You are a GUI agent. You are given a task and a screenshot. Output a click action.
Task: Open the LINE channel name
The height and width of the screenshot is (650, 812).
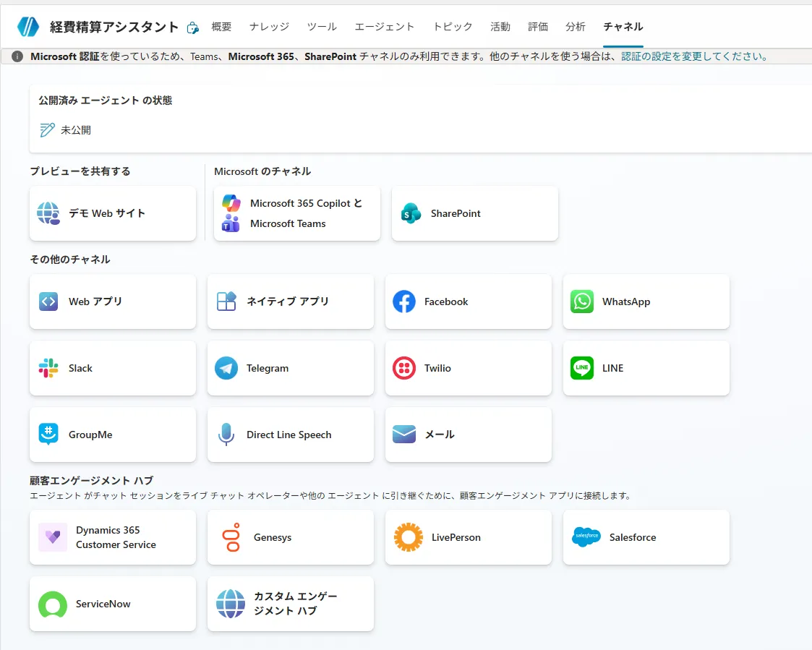(612, 368)
